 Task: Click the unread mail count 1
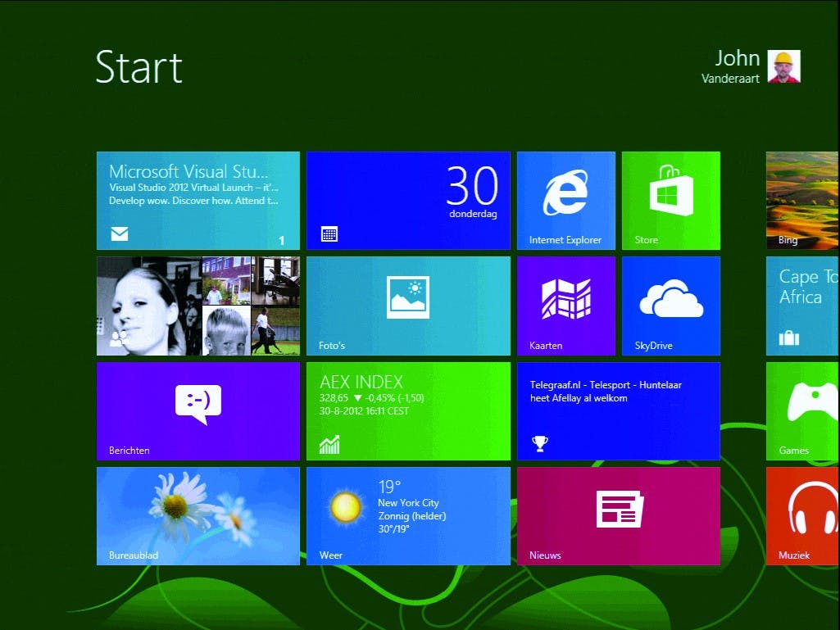(x=282, y=241)
